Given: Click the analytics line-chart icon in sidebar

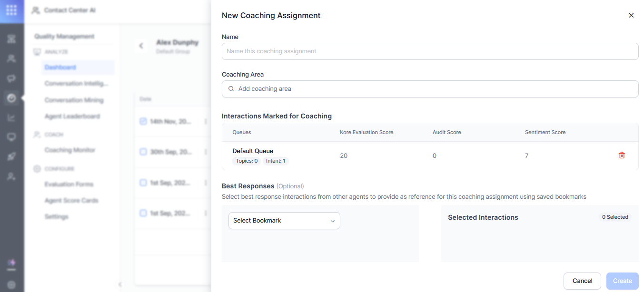Looking at the screenshot, I should coord(11,117).
